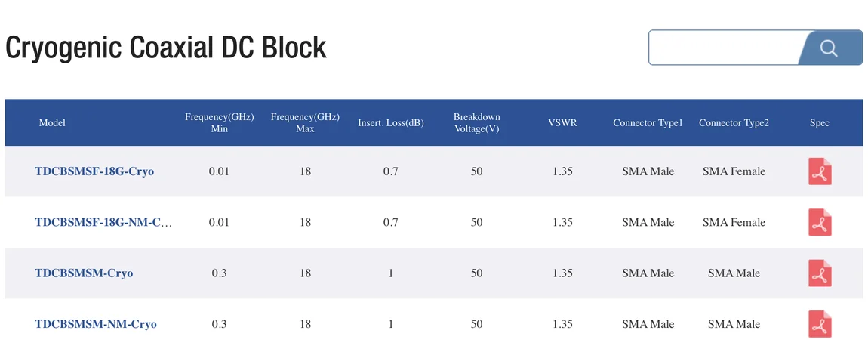Click the Connector Type1 column header
The height and width of the screenshot is (352, 868).
pos(648,122)
